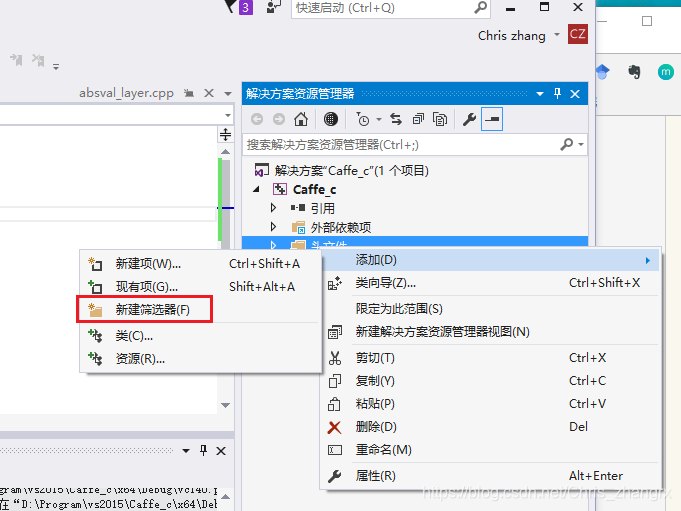Select 新建解决方案资源管理器视图(N) menu item
The image size is (681, 511).
point(491,332)
